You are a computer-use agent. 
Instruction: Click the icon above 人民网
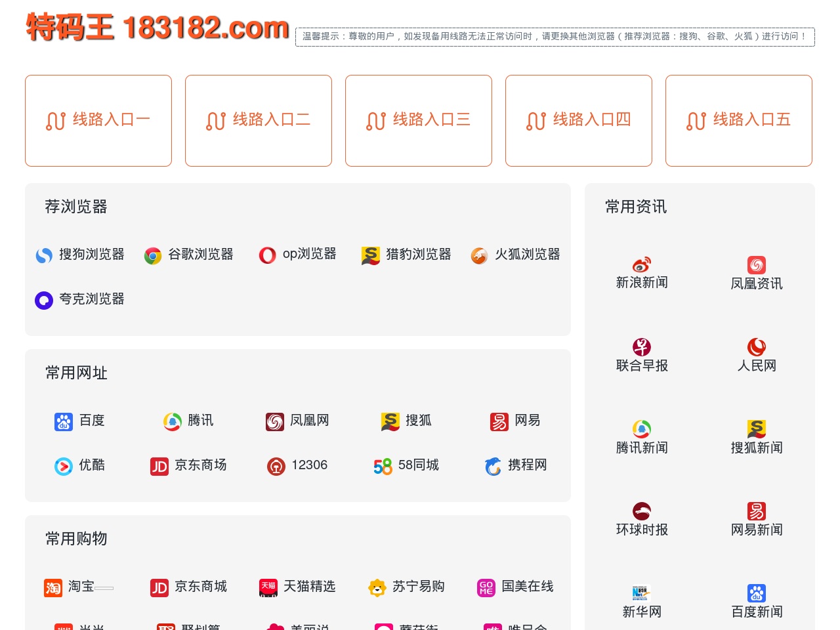(757, 346)
